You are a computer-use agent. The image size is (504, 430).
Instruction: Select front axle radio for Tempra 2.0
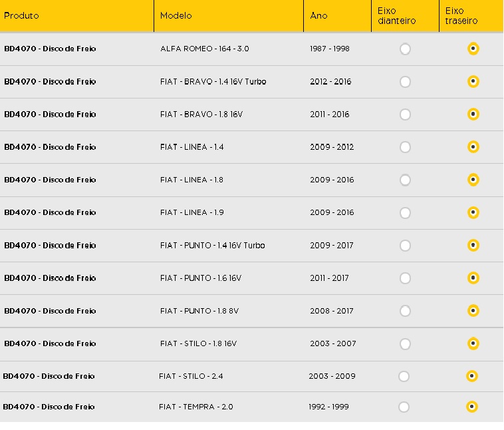404,407
